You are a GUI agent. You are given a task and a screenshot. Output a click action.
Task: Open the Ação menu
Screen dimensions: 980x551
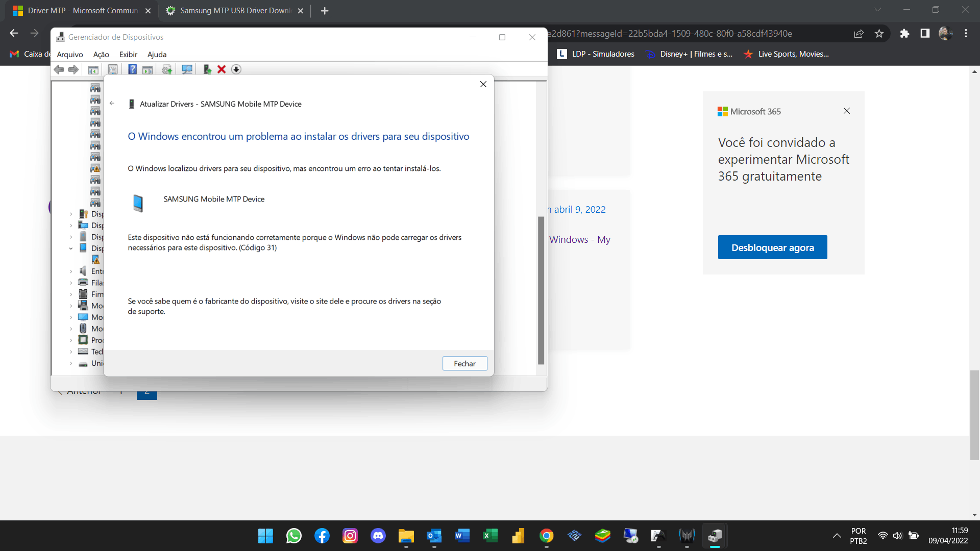101,55
